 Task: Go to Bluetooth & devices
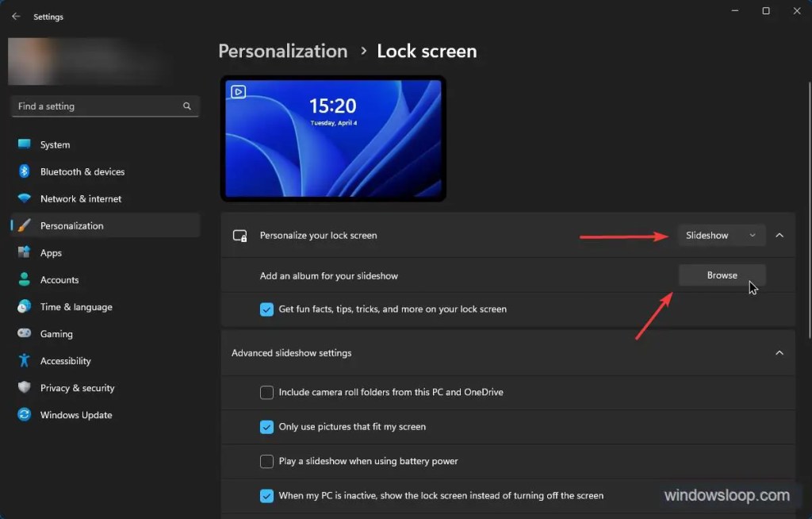(105, 171)
